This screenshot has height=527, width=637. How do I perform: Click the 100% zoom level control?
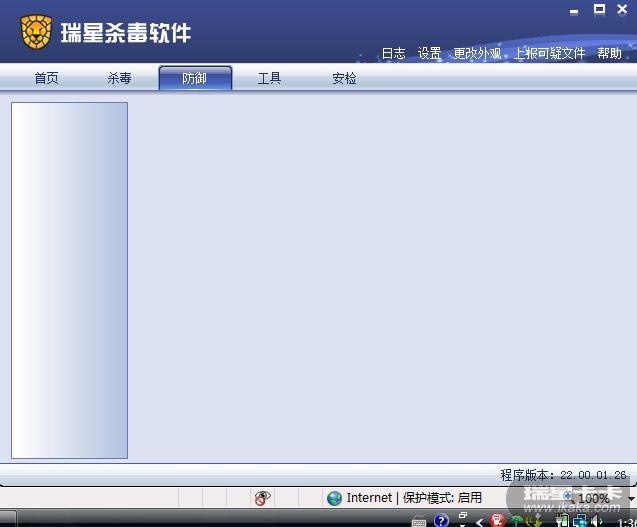pos(585,499)
